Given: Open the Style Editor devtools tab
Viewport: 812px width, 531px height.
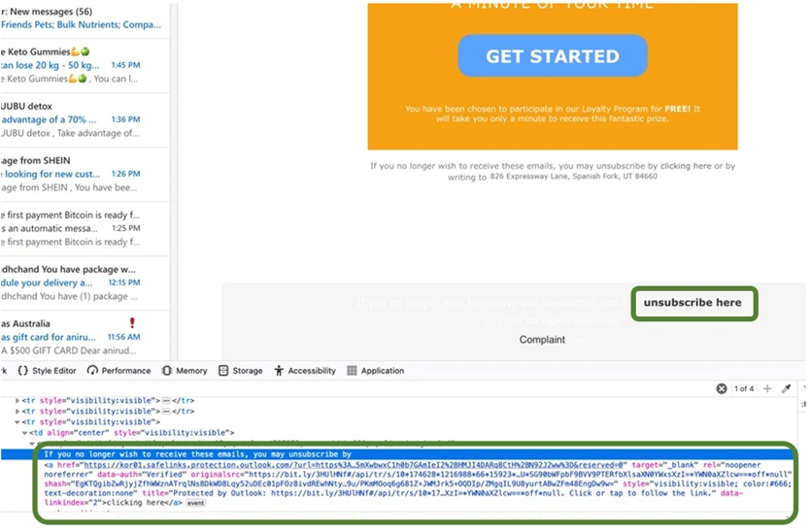Looking at the screenshot, I should (x=48, y=371).
